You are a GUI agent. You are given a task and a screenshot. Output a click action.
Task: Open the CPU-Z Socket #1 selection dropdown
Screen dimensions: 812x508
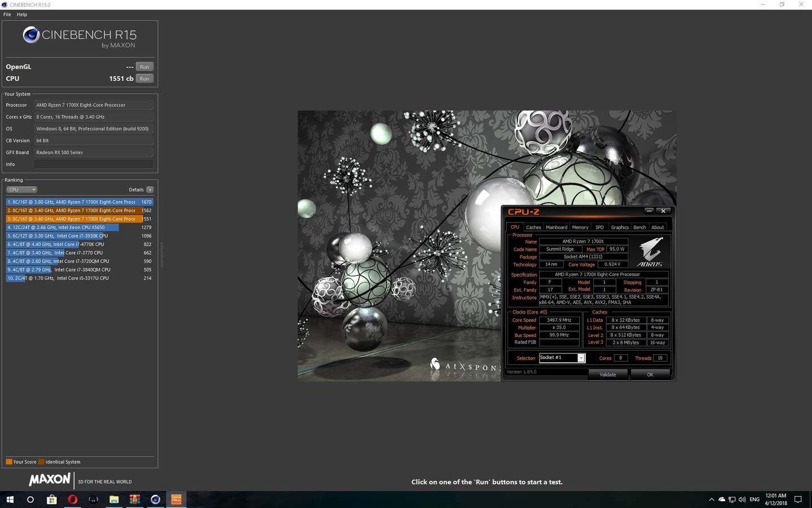point(581,358)
